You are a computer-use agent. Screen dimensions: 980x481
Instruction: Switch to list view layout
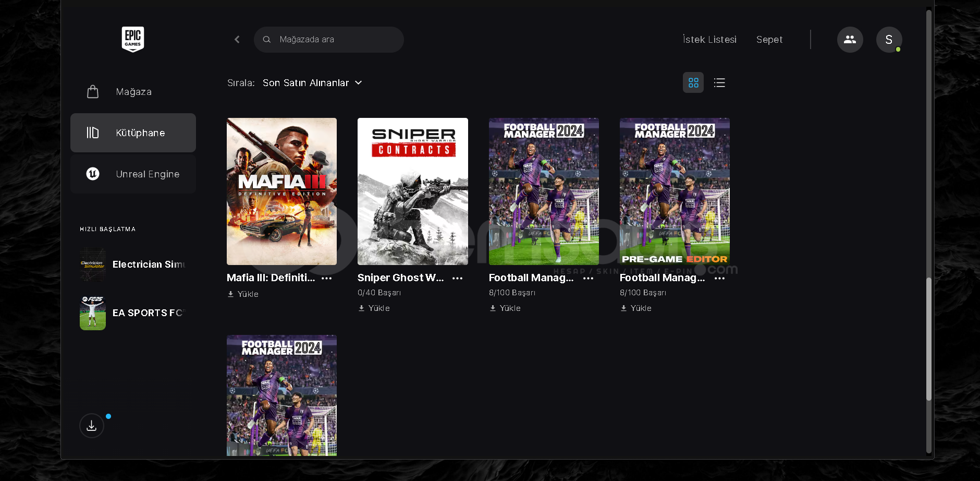point(719,82)
